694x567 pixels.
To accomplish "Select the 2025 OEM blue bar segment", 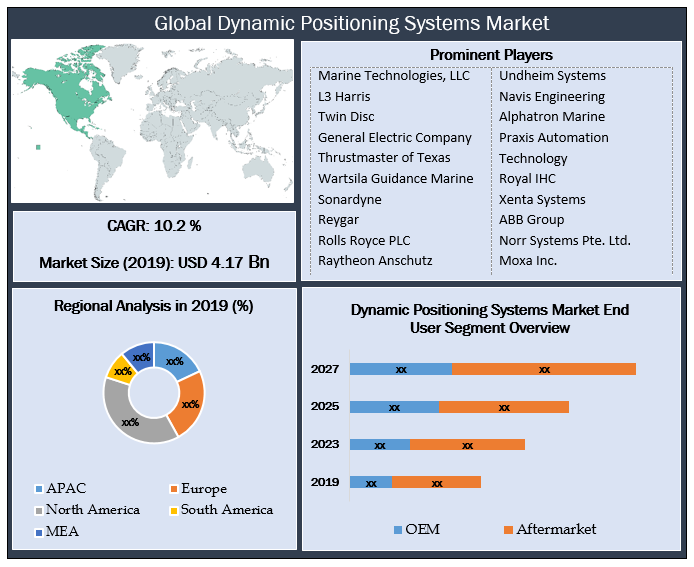I will pos(394,407).
